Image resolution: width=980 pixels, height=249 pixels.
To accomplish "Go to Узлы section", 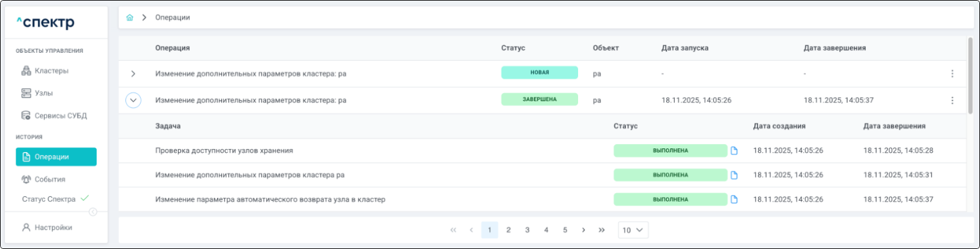I will [43, 93].
